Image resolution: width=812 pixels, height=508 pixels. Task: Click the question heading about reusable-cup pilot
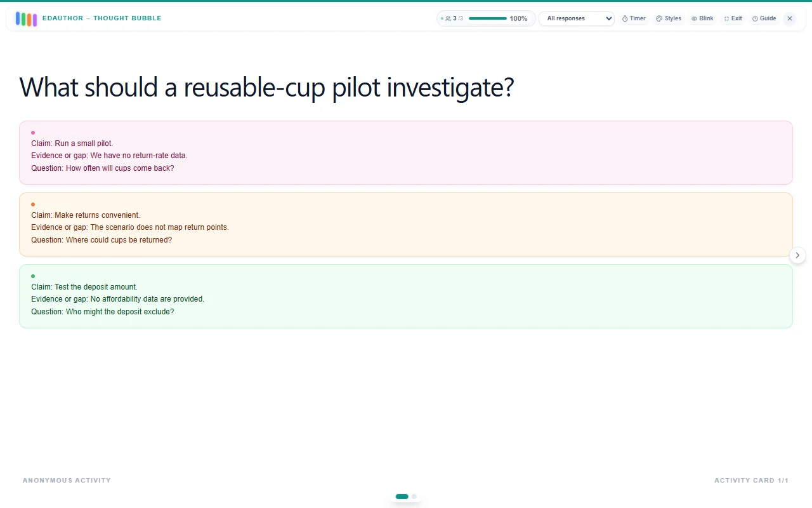click(x=266, y=87)
